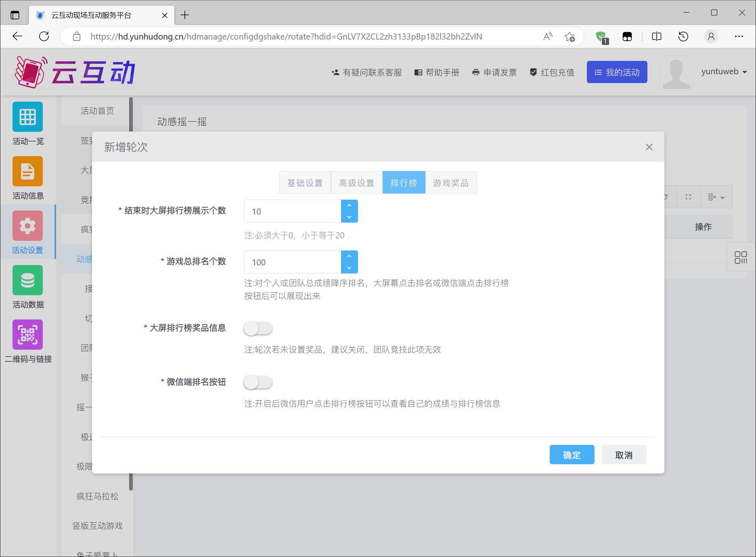Click the 取消 button
This screenshot has width=756, height=557.
click(x=624, y=455)
